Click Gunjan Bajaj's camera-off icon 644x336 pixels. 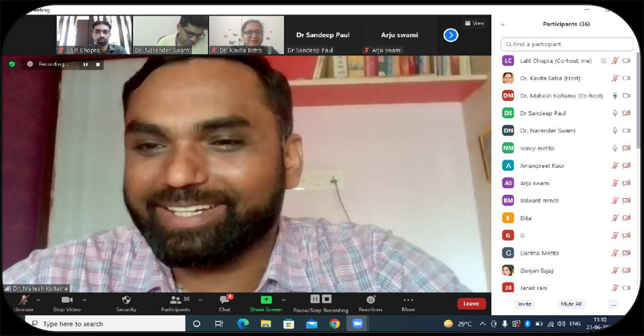click(626, 271)
